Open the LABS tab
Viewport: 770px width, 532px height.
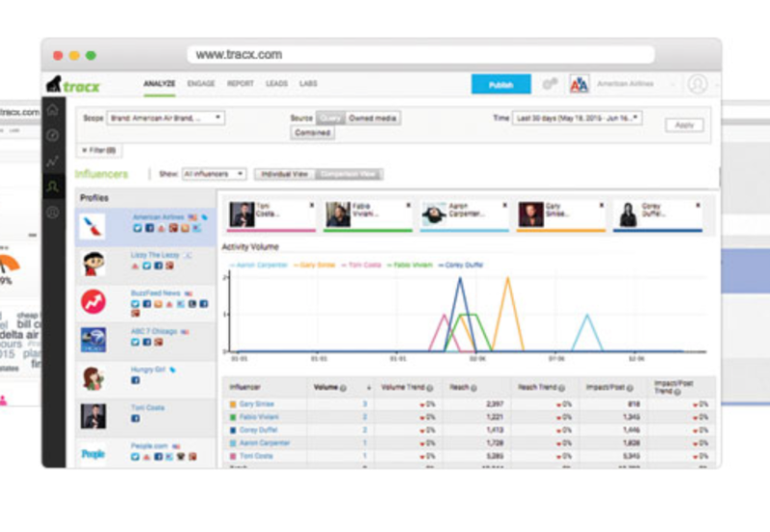pyautogui.click(x=308, y=84)
